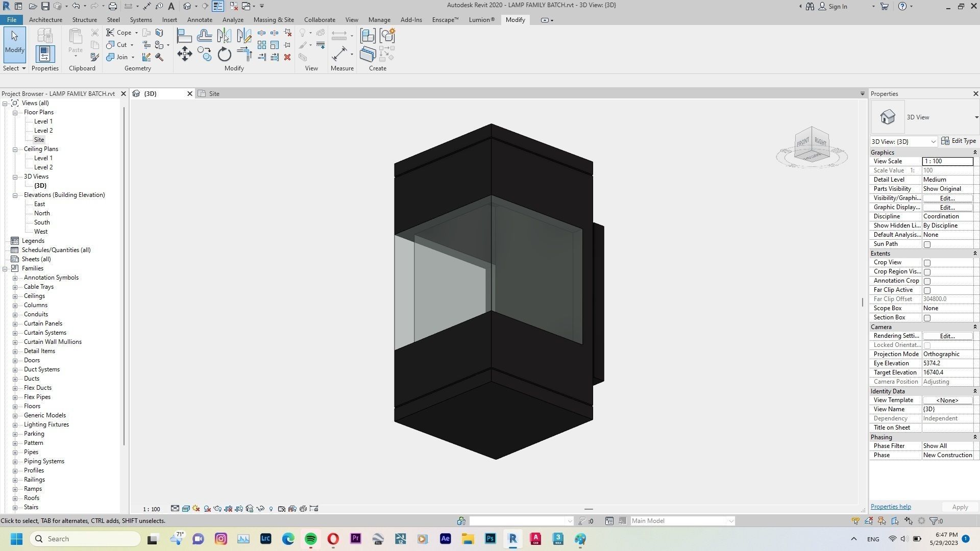Open the Massing & Site ribbon tab
The width and height of the screenshot is (980, 551).
(x=274, y=20)
